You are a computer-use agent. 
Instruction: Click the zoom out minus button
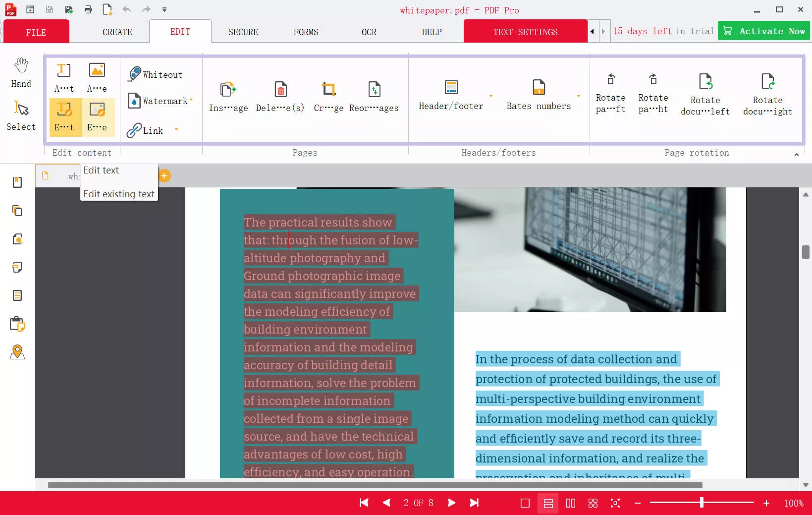coord(638,503)
